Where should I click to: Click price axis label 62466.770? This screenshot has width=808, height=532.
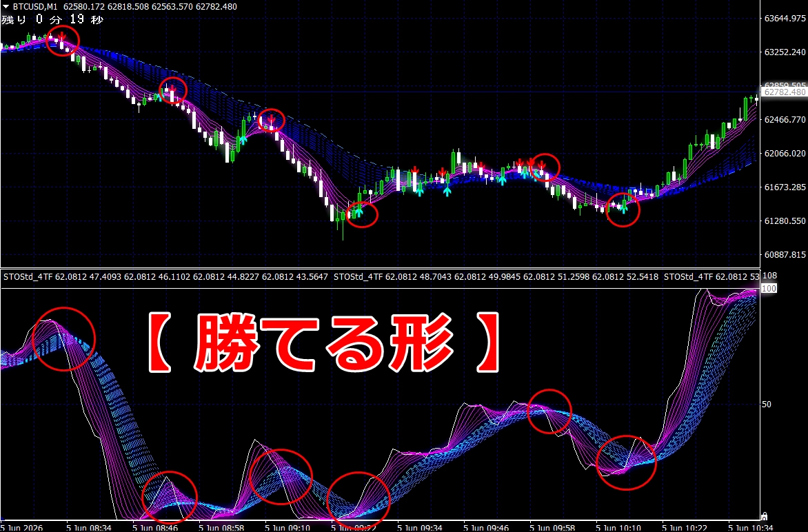785,119
